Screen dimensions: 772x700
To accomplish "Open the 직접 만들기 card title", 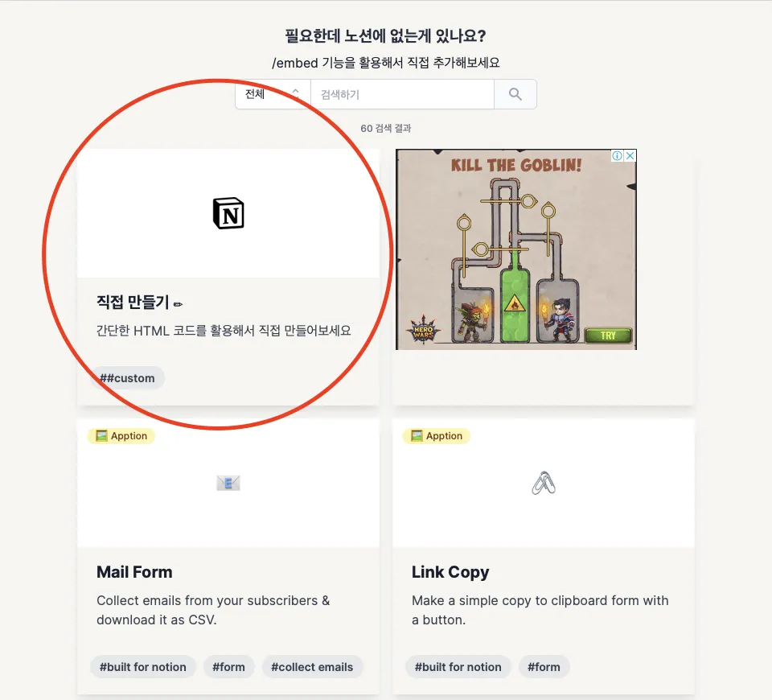I will pos(133,302).
